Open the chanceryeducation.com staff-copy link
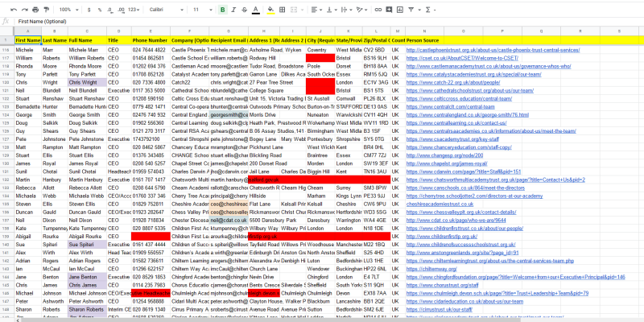Viewport: 644px width, 322px height. pyautogui.click(x=459, y=147)
